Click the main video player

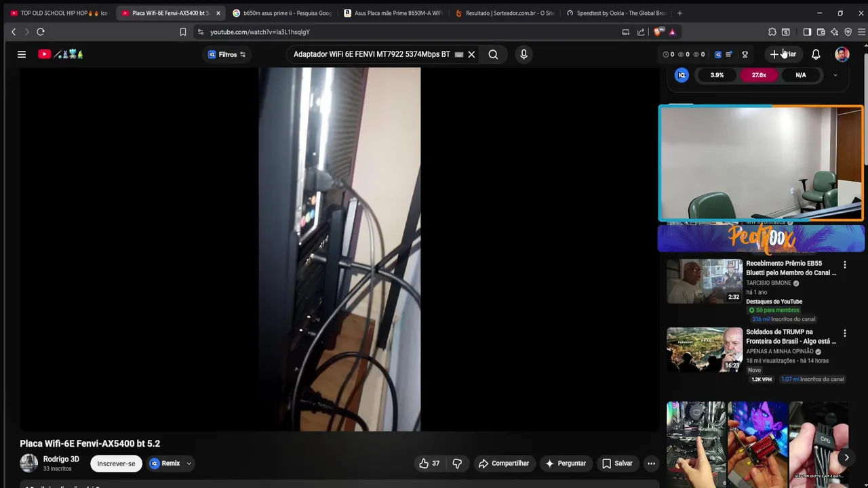click(339, 249)
